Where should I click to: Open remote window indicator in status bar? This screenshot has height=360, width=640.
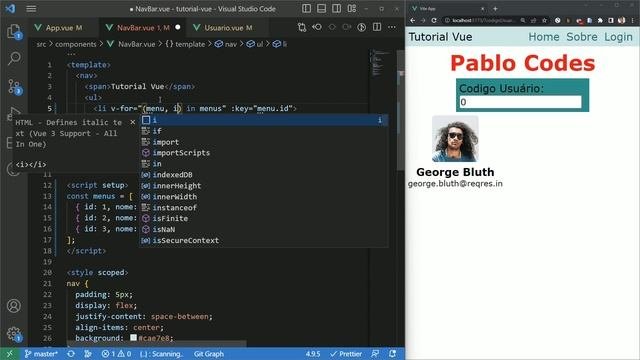point(9,354)
